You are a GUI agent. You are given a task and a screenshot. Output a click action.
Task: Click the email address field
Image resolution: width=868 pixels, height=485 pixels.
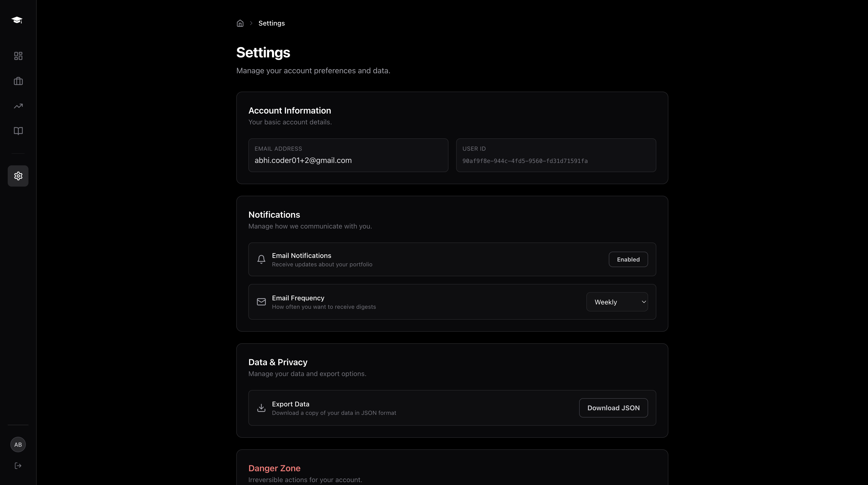click(348, 155)
